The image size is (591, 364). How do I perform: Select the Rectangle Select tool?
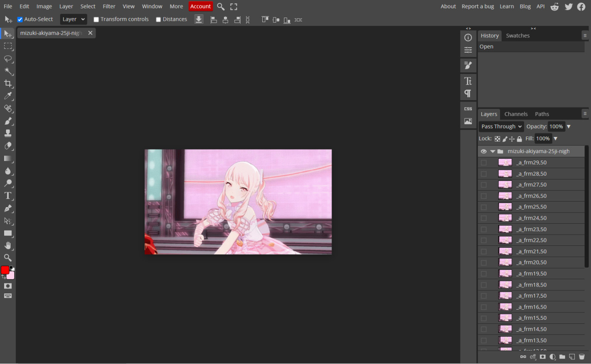(8, 46)
